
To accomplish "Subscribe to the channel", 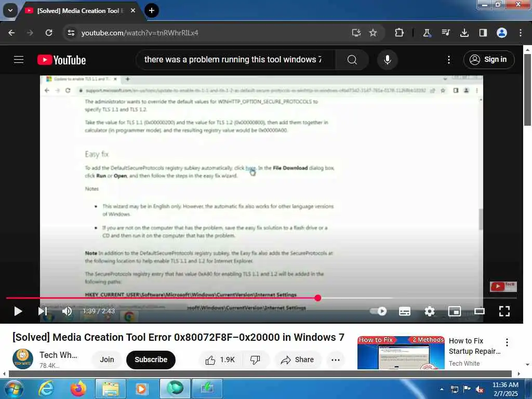I will click(151, 360).
